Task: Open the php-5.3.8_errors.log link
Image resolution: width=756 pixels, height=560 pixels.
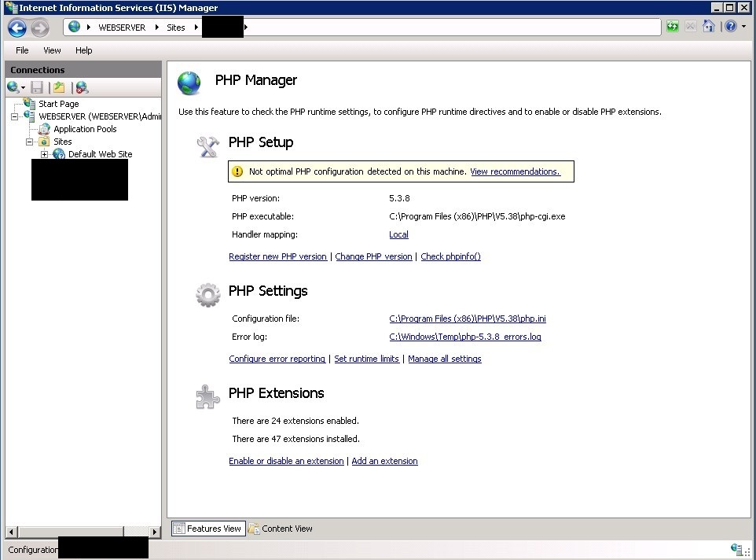Action: pyautogui.click(x=465, y=337)
